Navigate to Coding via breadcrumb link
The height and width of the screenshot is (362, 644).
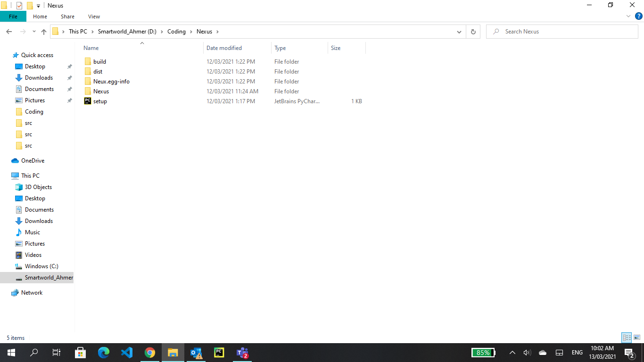(x=176, y=32)
